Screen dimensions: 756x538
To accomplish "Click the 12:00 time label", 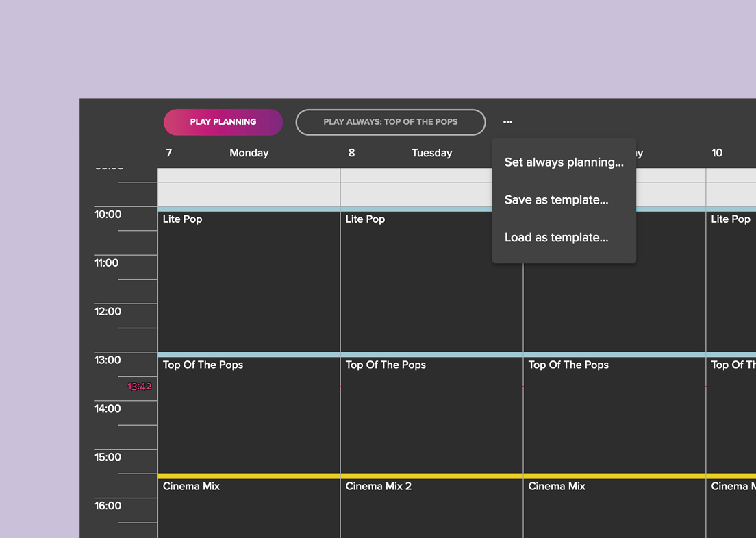I will pyautogui.click(x=108, y=312).
